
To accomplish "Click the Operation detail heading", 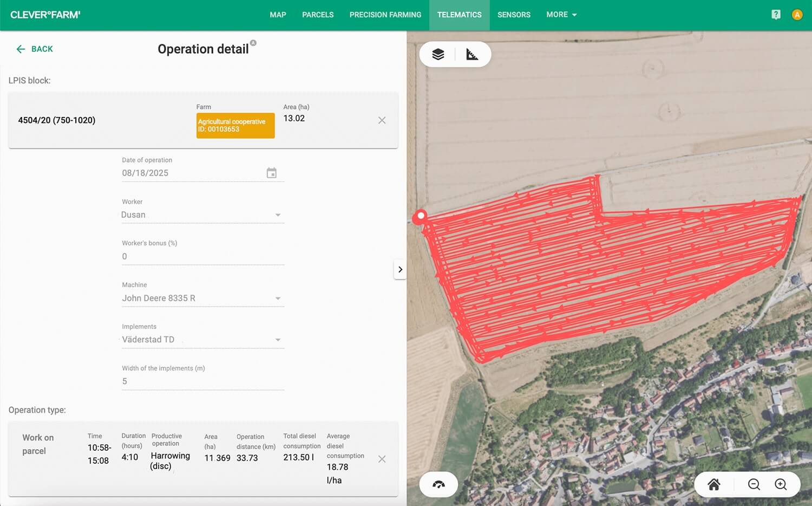I will (203, 49).
